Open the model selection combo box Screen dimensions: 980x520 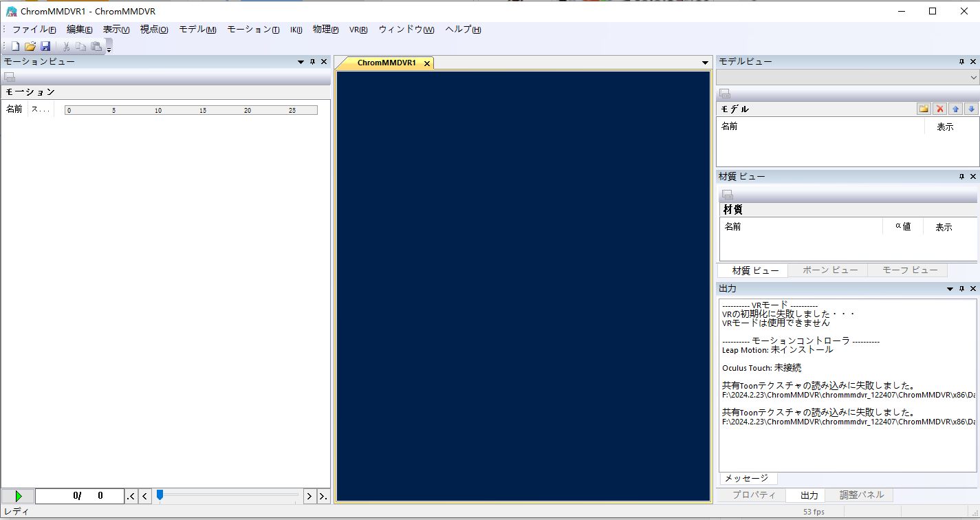[848, 77]
